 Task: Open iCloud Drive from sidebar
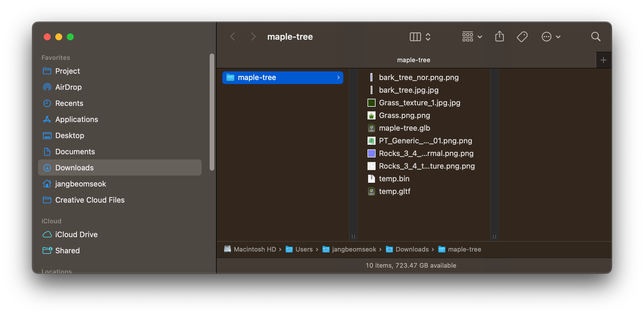pyautogui.click(x=76, y=235)
